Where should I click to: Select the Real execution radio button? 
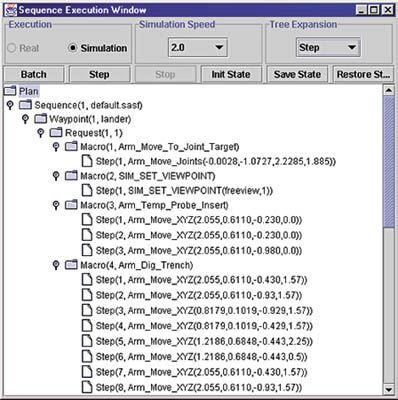[12, 48]
